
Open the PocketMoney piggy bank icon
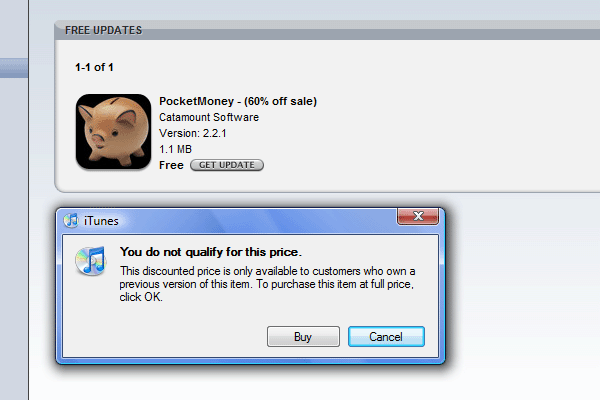pos(114,131)
